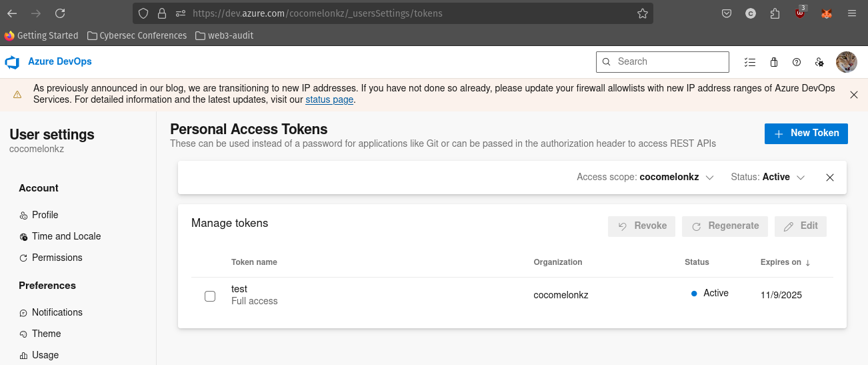
Task: Open the web3-audit bookmark folder
Action: [x=225, y=35]
